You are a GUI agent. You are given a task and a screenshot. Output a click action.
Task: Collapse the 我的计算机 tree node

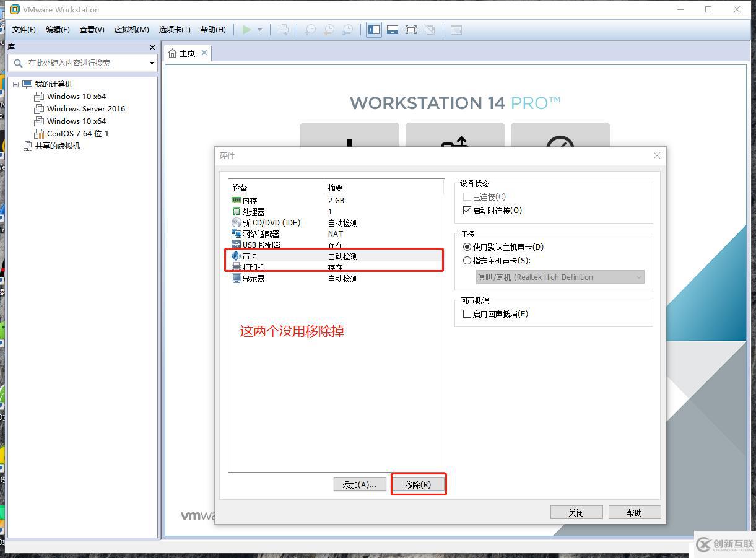15,84
